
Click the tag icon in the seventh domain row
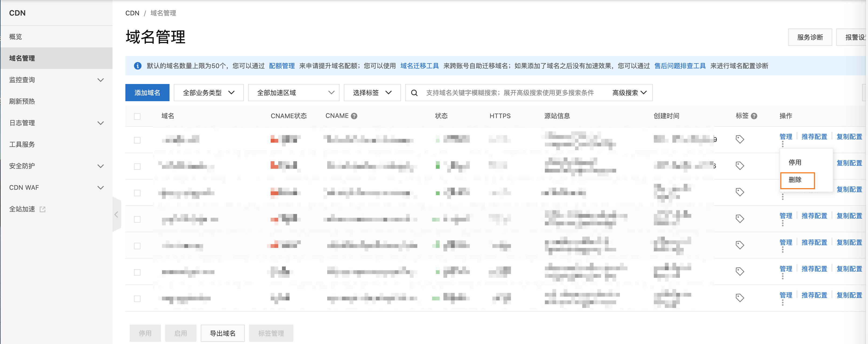[x=740, y=298]
